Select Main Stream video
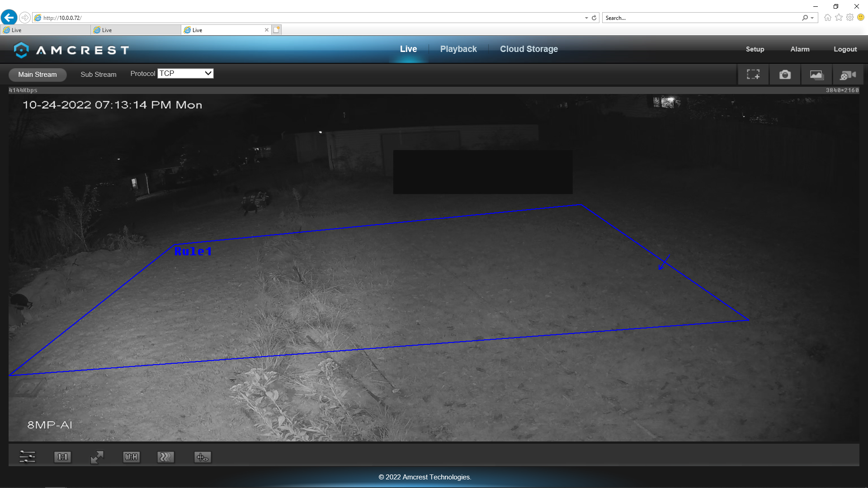Screen dimensions: 868x488 [x=38, y=75]
